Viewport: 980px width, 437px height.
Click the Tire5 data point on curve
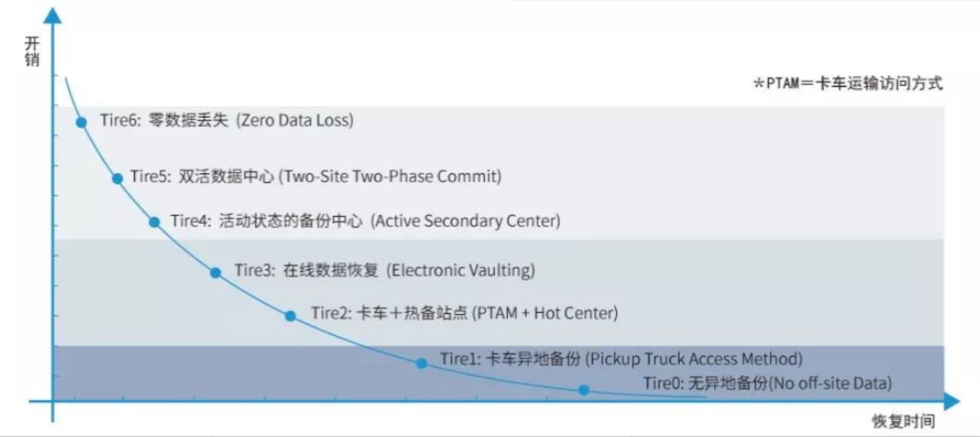point(117,178)
